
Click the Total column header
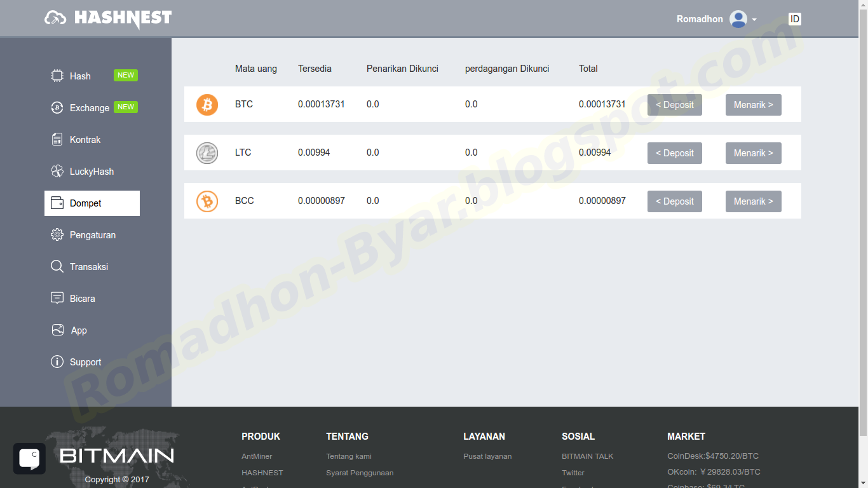point(588,69)
